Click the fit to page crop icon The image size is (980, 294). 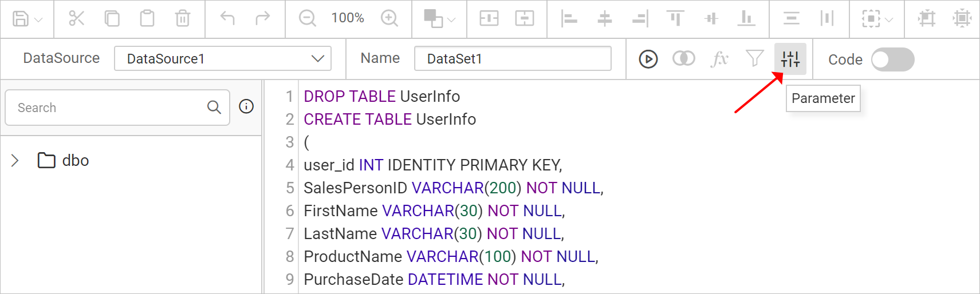tap(927, 18)
